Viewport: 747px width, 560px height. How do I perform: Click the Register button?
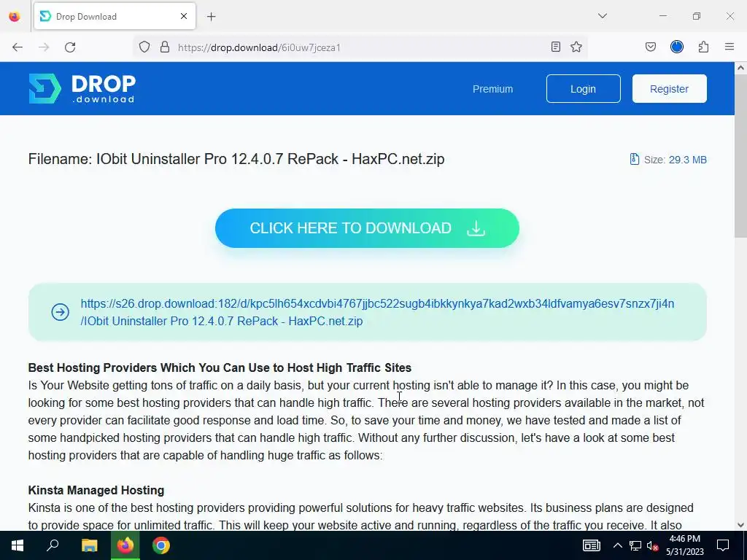tap(670, 88)
